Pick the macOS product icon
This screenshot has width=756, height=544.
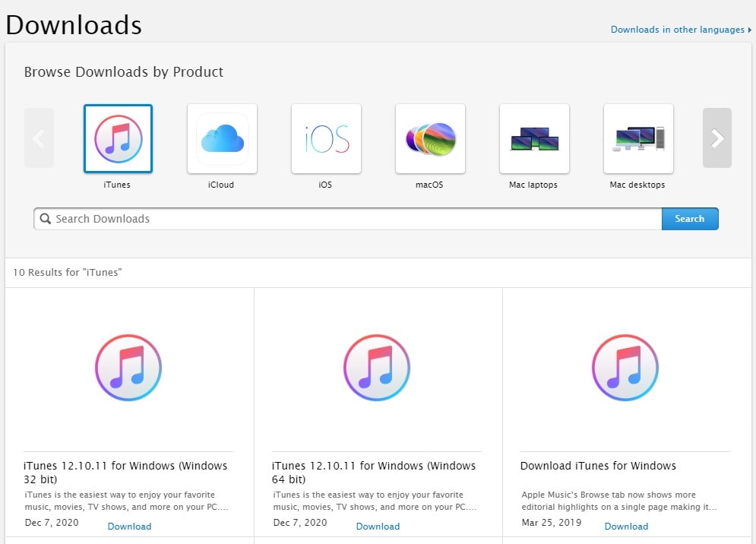click(x=430, y=138)
